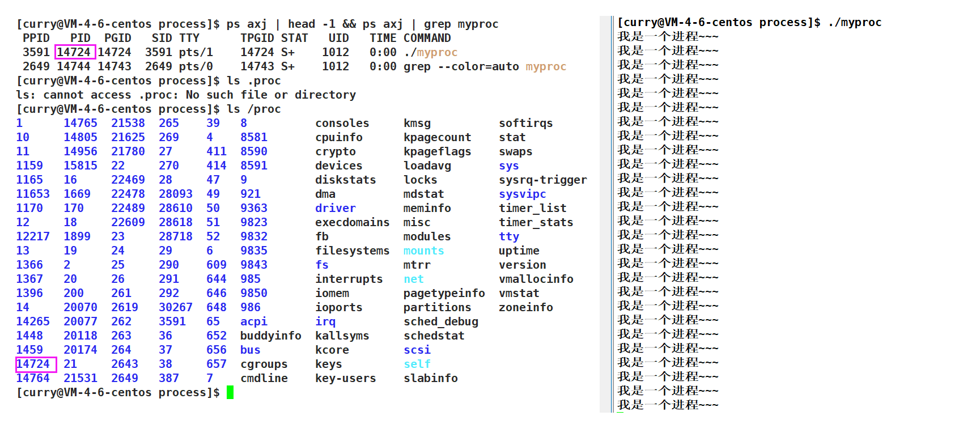This screenshot has width=980, height=424.
Task: Select the 'kmsg' file name
Action: [417, 124]
